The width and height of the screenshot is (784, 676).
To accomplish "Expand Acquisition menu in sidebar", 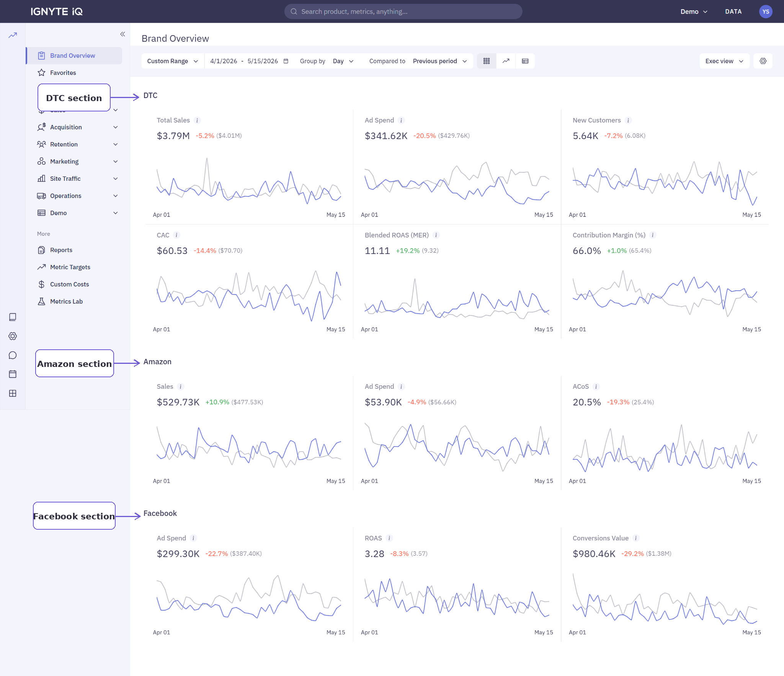I will click(x=77, y=127).
